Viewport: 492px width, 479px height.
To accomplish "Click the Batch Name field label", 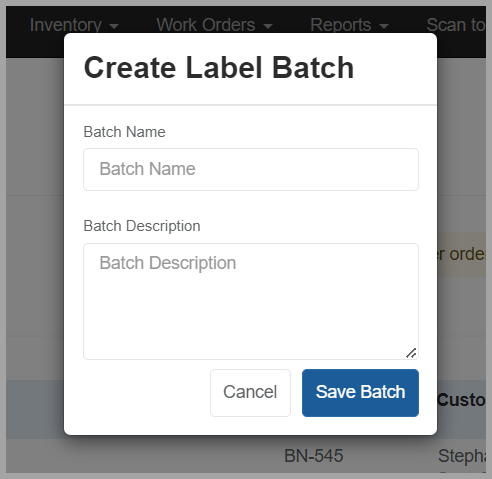I will pos(124,132).
